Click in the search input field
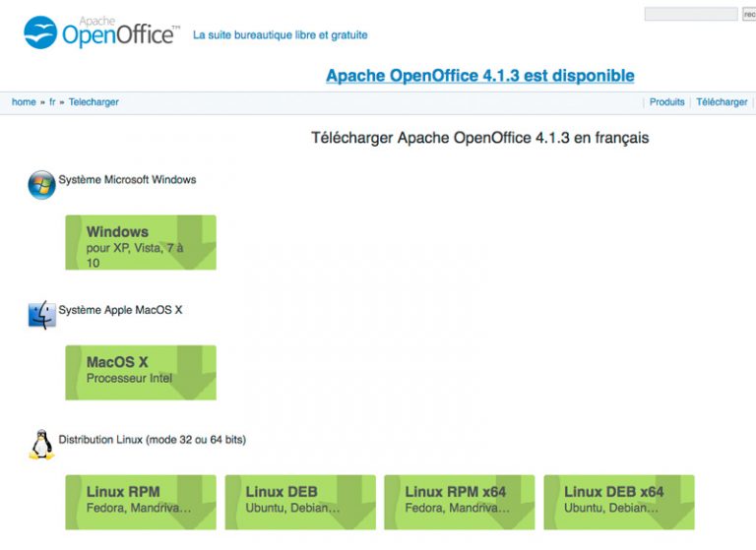This screenshot has height=550, width=756. [x=691, y=14]
